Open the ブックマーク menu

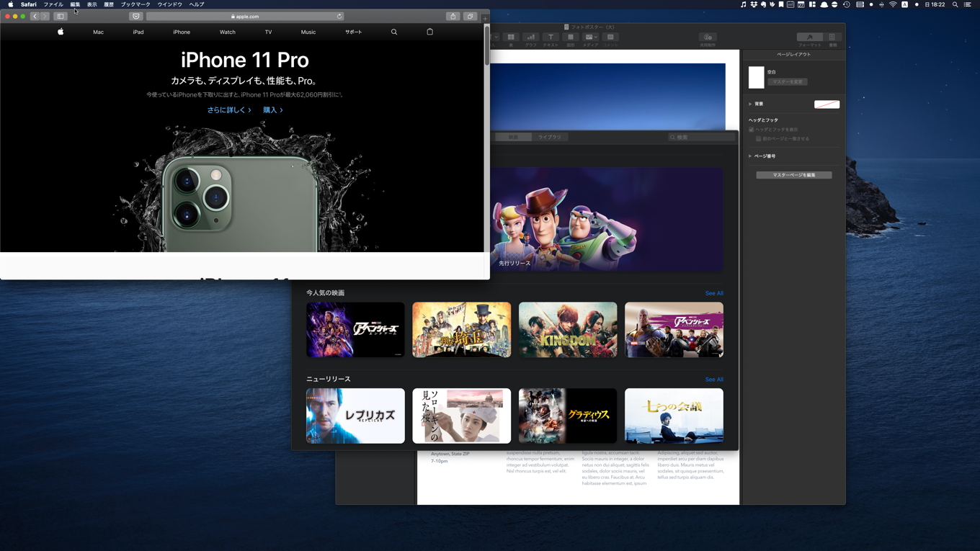click(135, 4)
